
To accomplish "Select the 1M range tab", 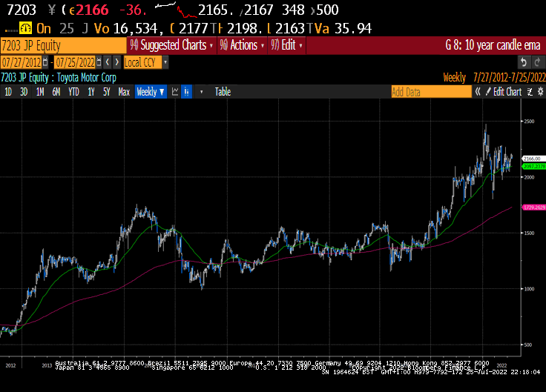I will pyautogui.click(x=40, y=92).
